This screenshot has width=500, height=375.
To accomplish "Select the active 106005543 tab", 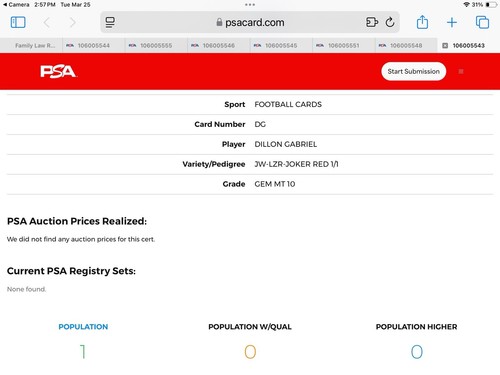I will click(468, 45).
